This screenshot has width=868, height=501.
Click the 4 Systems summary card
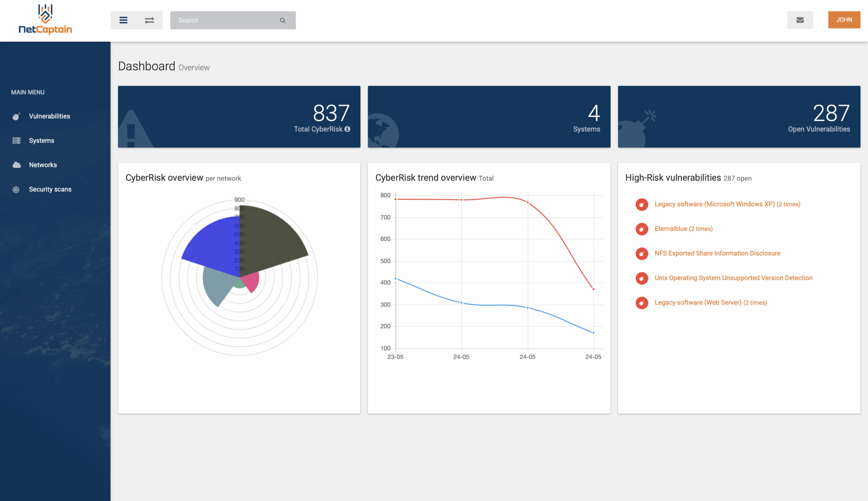click(489, 117)
